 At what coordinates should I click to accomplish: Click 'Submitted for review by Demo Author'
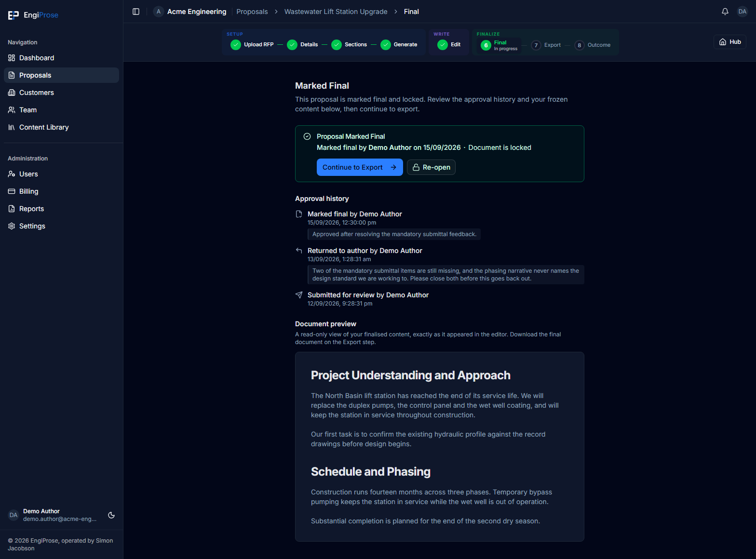[368, 295]
